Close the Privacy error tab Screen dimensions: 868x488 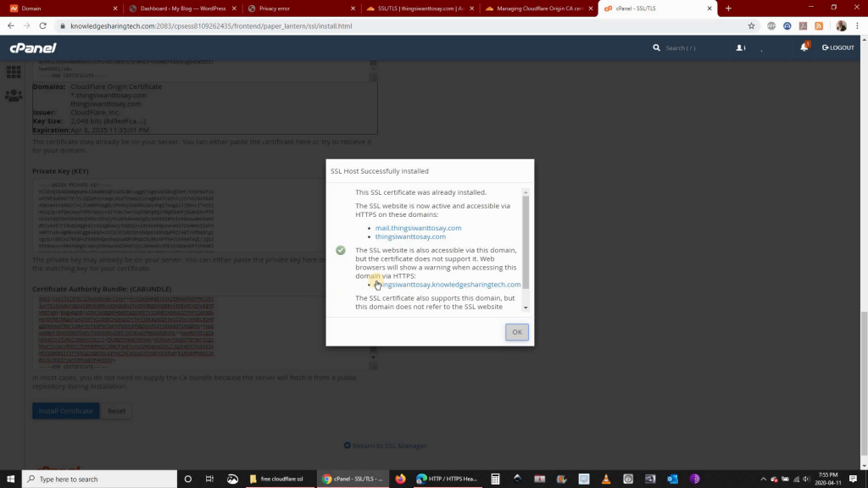[353, 8]
